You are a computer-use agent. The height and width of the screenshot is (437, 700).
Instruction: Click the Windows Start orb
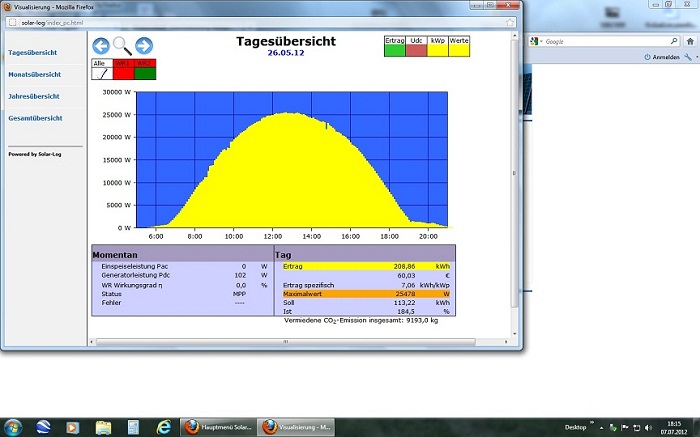click(x=14, y=427)
